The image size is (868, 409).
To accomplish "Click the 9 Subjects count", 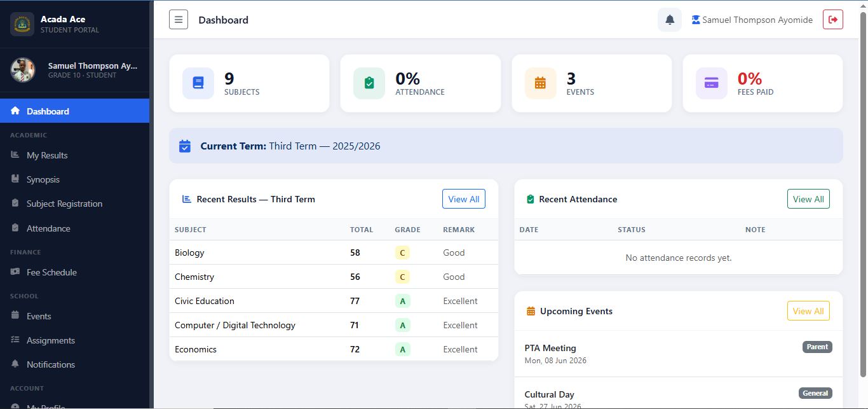I will [229, 78].
